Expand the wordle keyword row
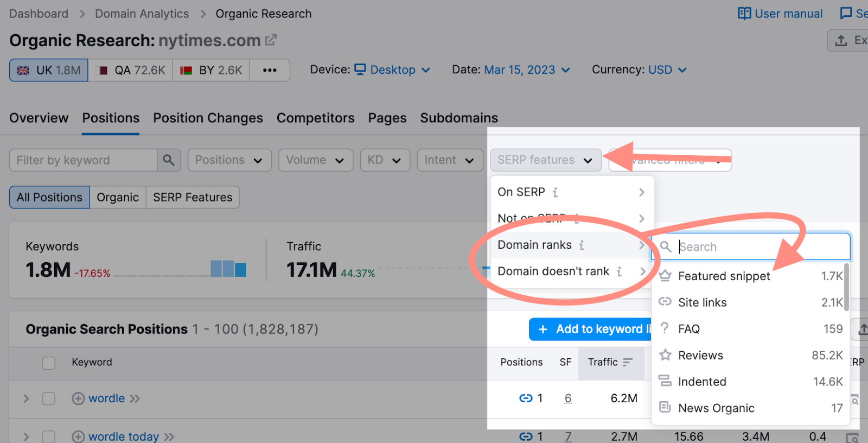Image resolution: width=868 pixels, height=443 pixels. (26, 398)
